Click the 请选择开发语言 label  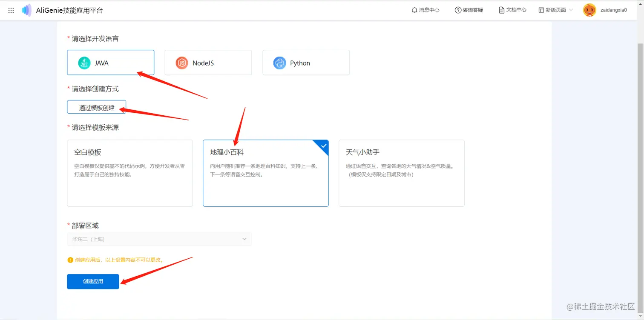pyautogui.click(x=95, y=39)
